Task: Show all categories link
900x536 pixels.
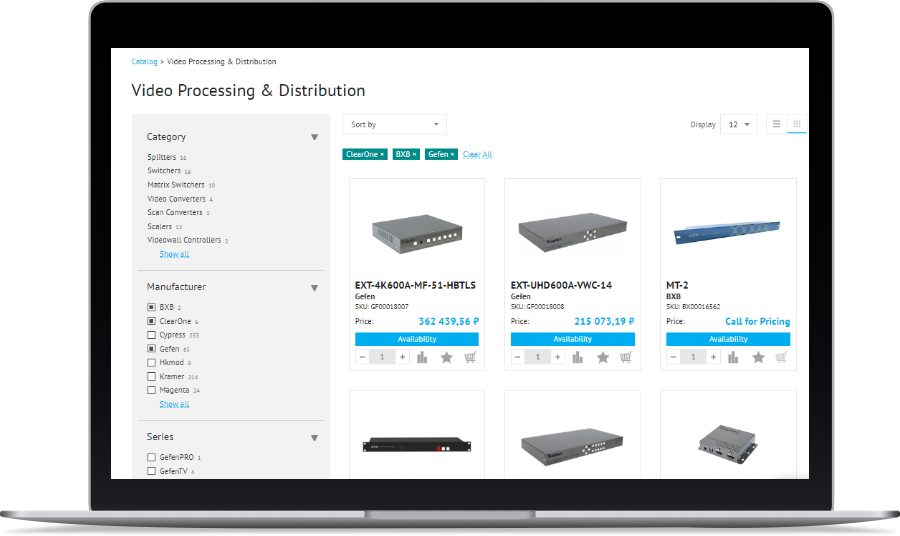Action: pos(174,254)
